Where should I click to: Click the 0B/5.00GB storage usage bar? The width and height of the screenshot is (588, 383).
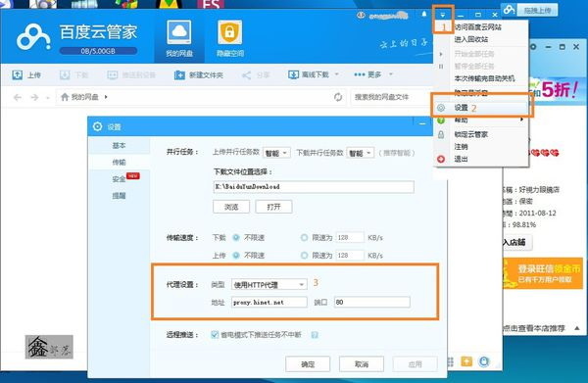pyautogui.click(x=98, y=51)
